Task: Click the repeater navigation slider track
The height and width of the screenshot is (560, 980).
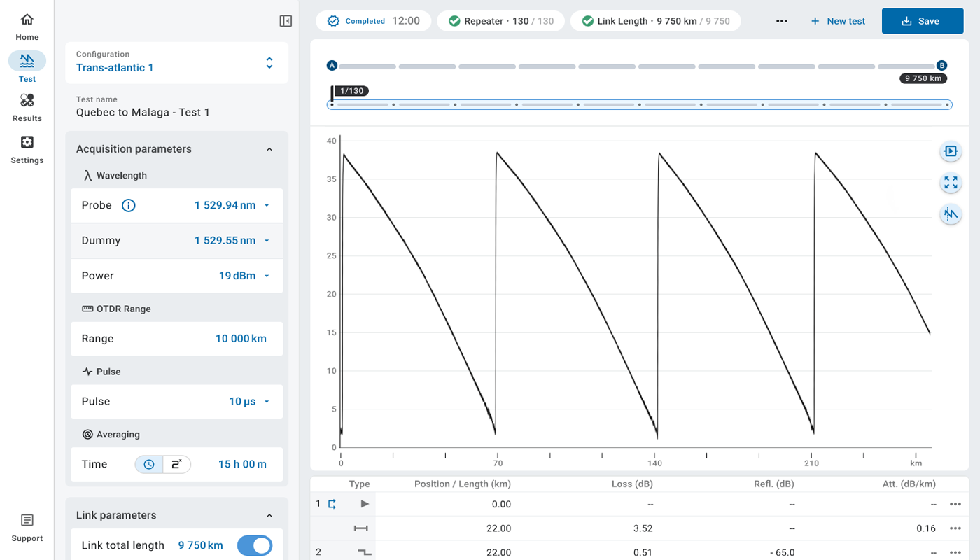Action: [x=639, y=105]
